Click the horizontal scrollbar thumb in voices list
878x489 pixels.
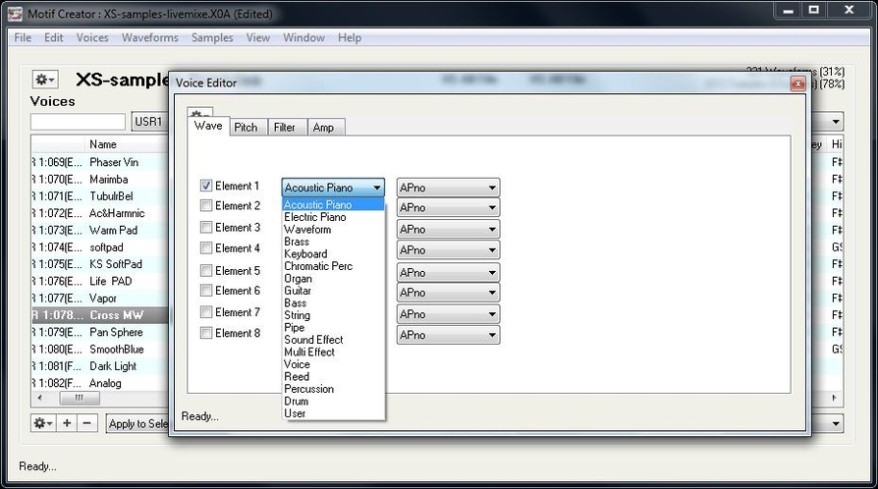click(x=80, y=398)
